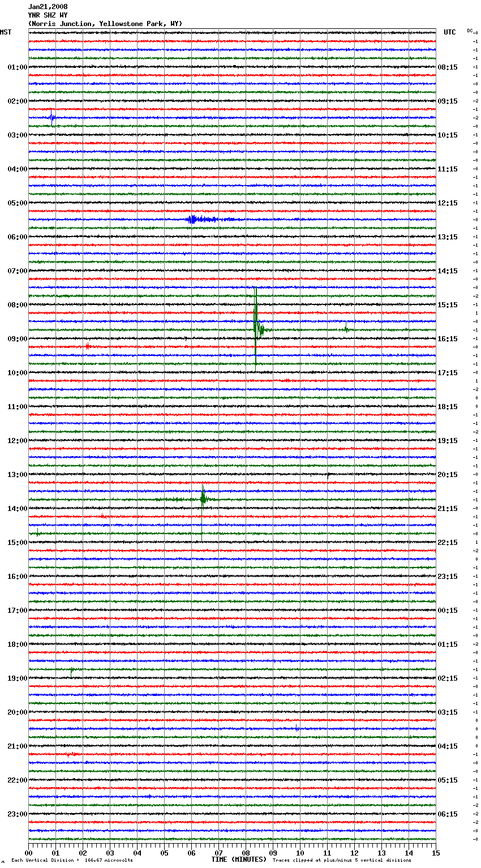Viewport: 481px width, 868px height.
Task: Click the 06:15 UTC time label
Action: (448, 814)
